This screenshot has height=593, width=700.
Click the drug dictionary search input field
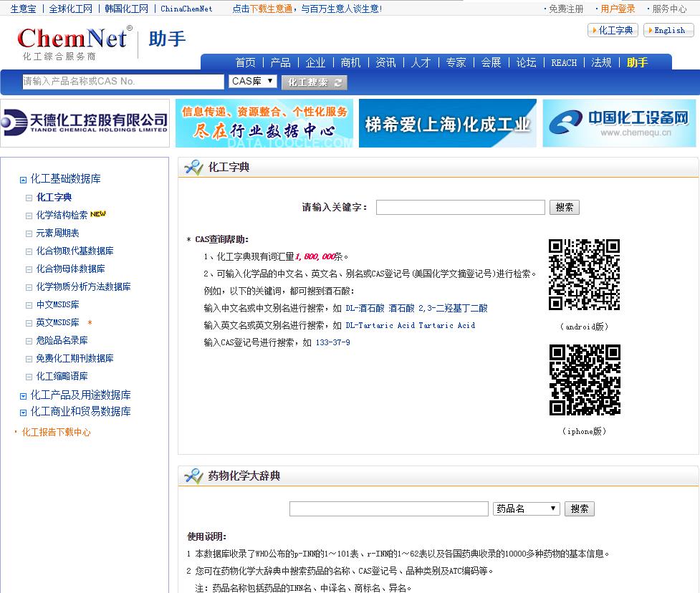(x=389, y=508)
